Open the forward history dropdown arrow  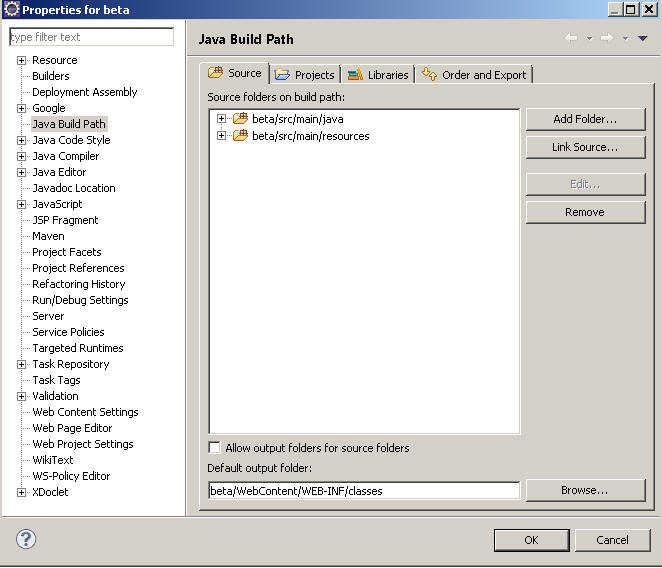(x=625, y=38)
